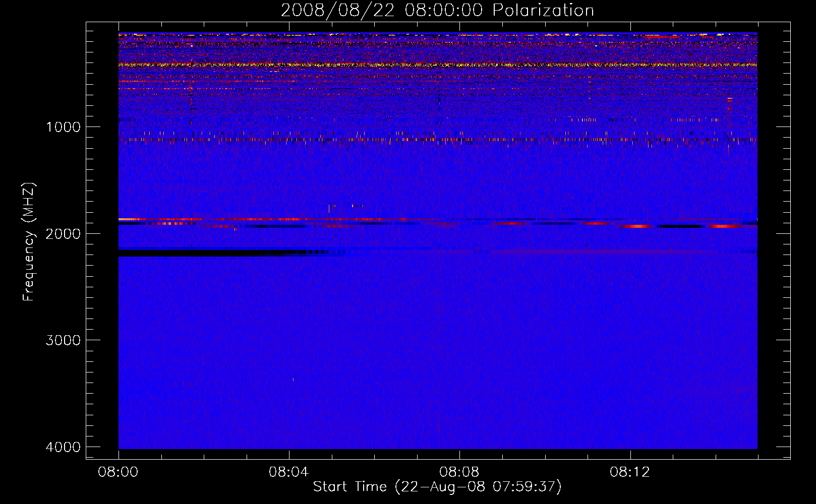Click the plot title '2008/08/22 08:00:00 Polarization'

point(437,11)
